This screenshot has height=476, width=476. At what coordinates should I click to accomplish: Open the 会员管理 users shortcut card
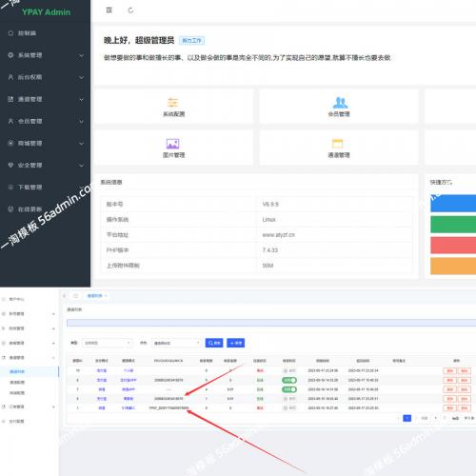[x=339, y=107]
